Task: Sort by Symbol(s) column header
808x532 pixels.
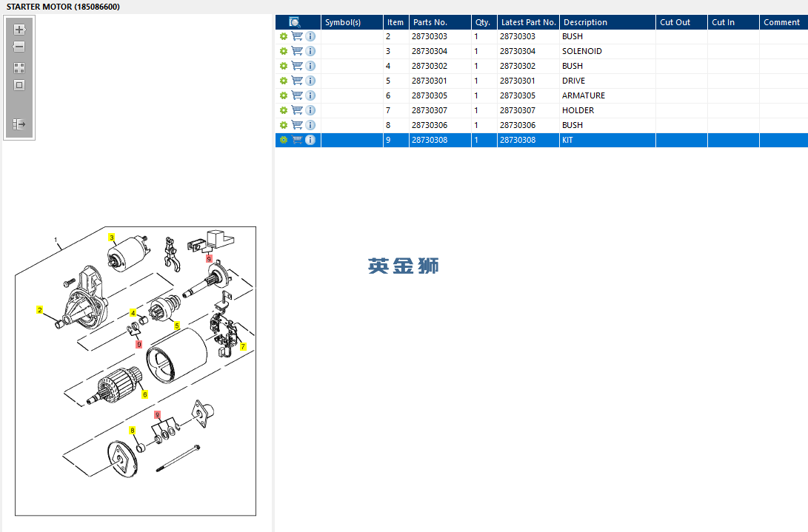Action: (x=352, y=22)
